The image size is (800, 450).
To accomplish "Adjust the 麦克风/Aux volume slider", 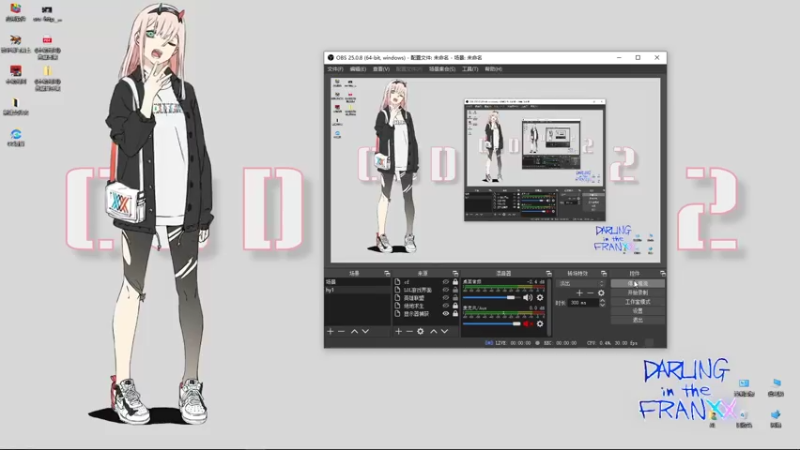I will 492,323.
